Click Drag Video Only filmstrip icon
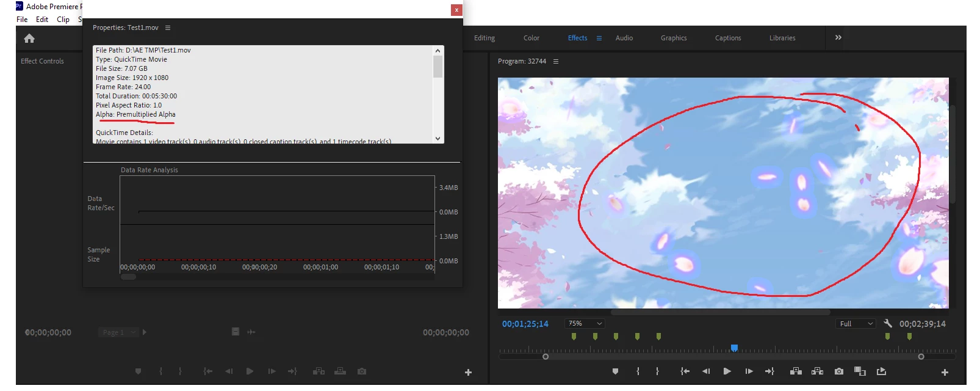The image size is (980, 391). click(x=235, y=331)
